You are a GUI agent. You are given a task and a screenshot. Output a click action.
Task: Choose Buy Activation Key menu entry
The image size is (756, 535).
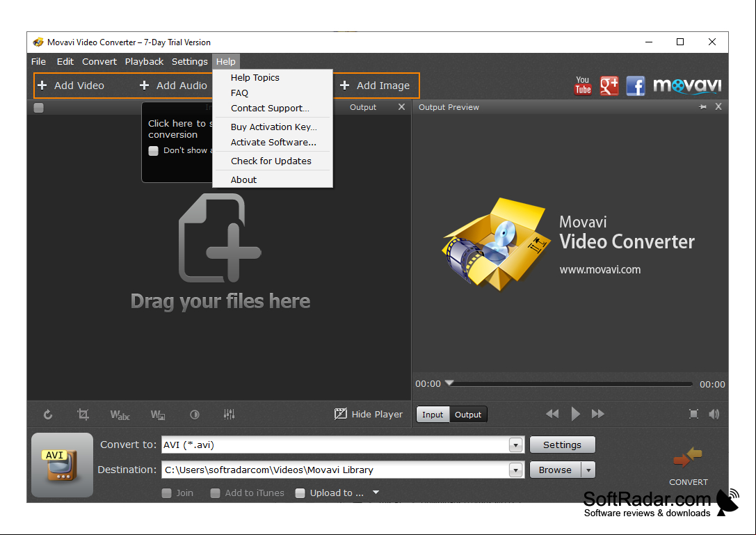273,127
